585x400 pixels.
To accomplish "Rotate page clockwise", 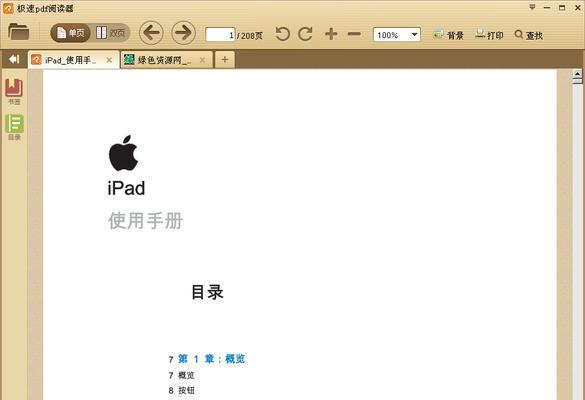I will 306,34.
